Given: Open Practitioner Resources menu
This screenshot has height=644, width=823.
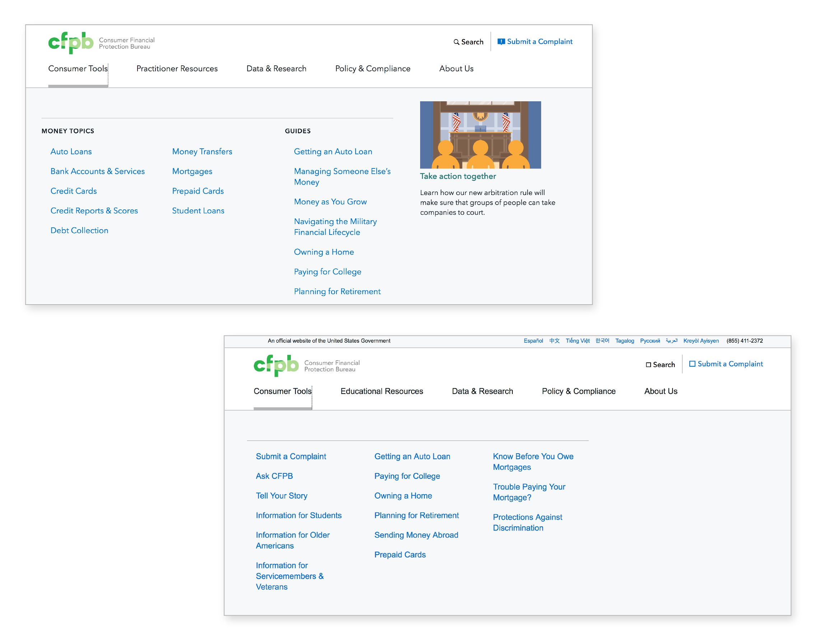Looking at the screenshot, I should click(177, 69).
